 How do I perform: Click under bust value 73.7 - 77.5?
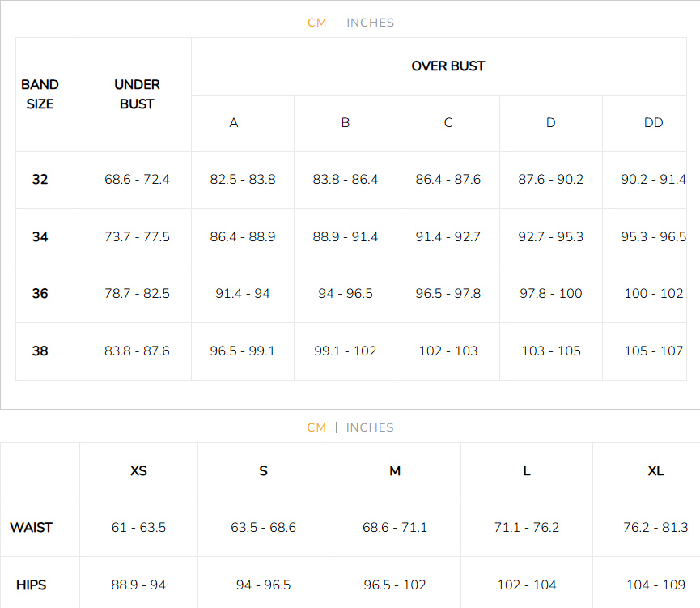(x=137, y=237)
